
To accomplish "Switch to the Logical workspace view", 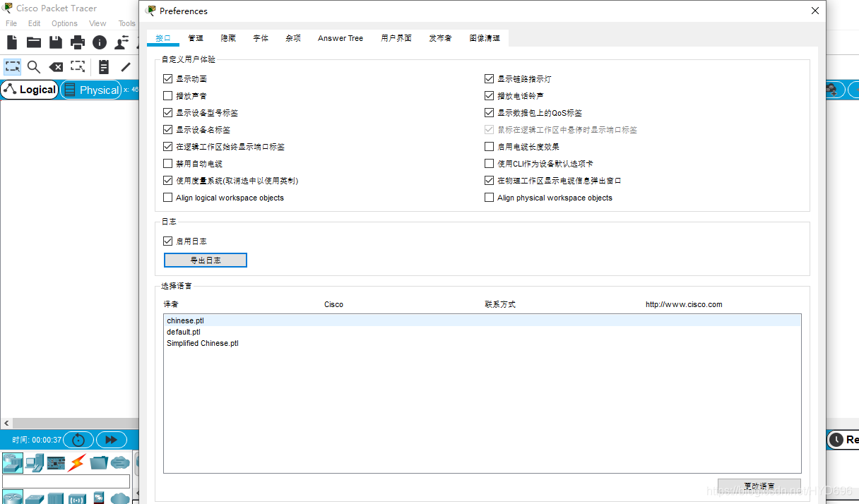I will (30, 90).
